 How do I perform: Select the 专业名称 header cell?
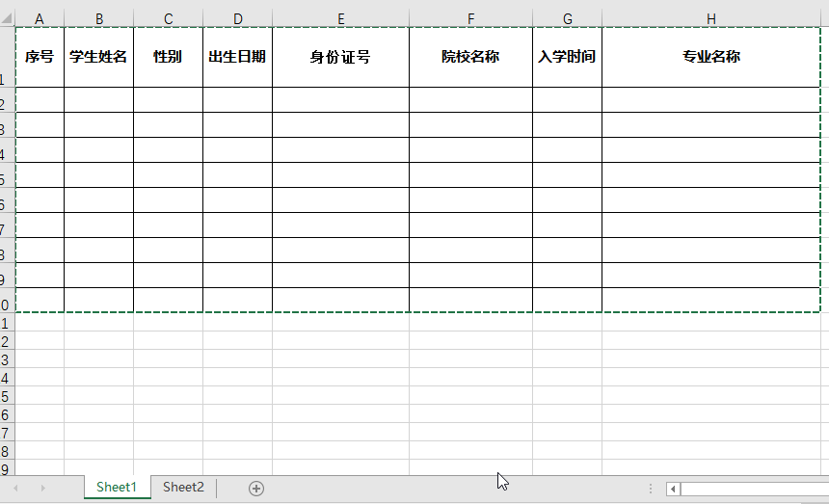click(x=711, y=57)
